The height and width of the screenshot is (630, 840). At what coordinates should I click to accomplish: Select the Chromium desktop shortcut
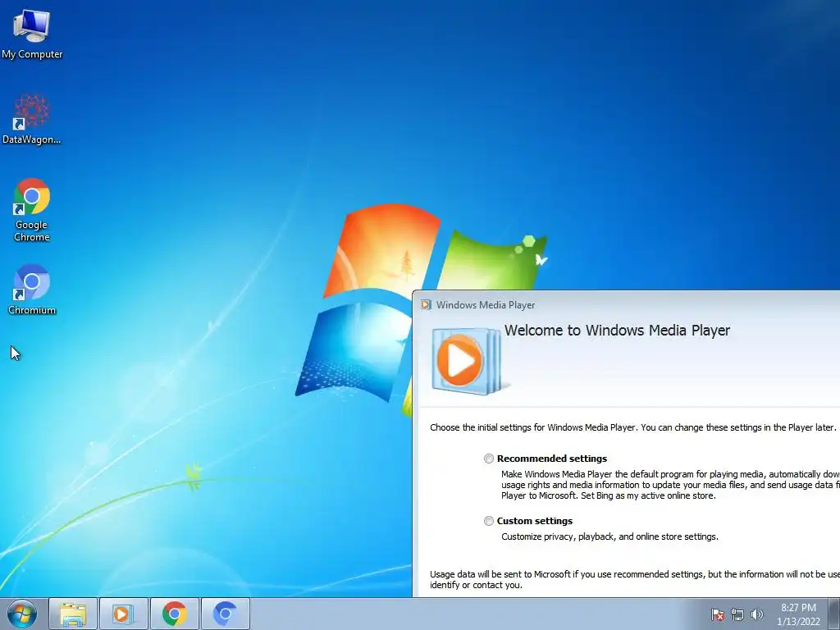click(x=32, y=290)
